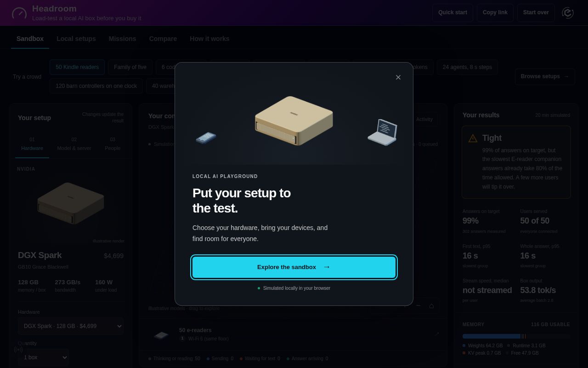Select step 03 People tab
This screenshot has height=368, width=588.
[113, 144]
